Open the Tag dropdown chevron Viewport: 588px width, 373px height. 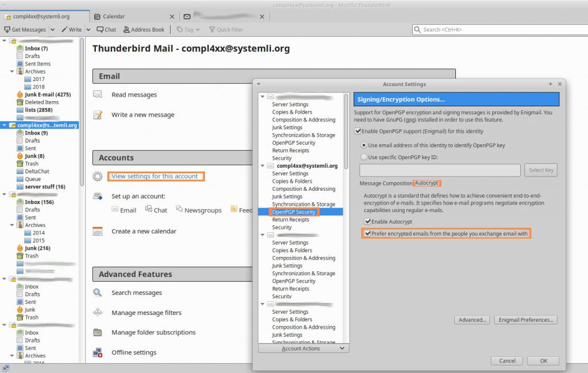(198, 30)
